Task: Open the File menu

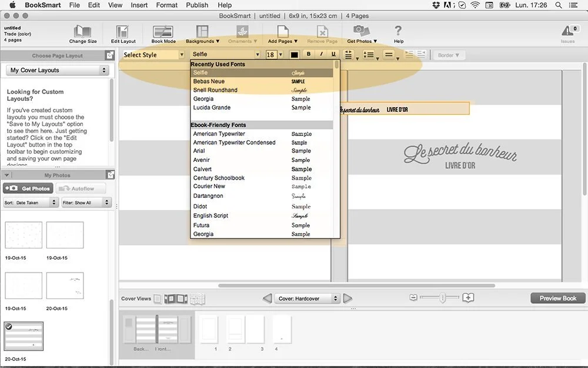Action: pyautogui.click(x=74, y=5)
